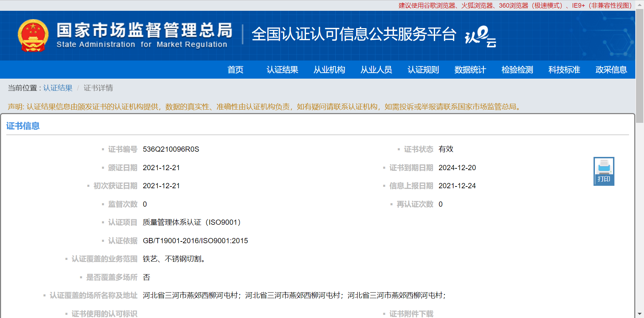Click the 国家市场监督管理总局 header title
644x318 pixels.
144,31
